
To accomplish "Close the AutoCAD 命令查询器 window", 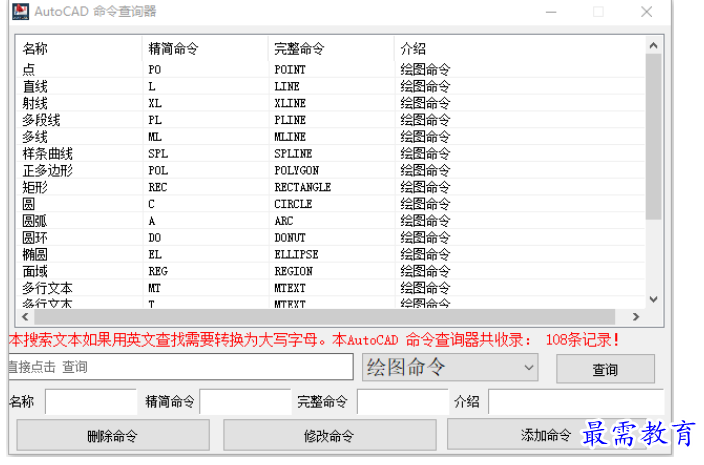I will click(x=647, y=12).
